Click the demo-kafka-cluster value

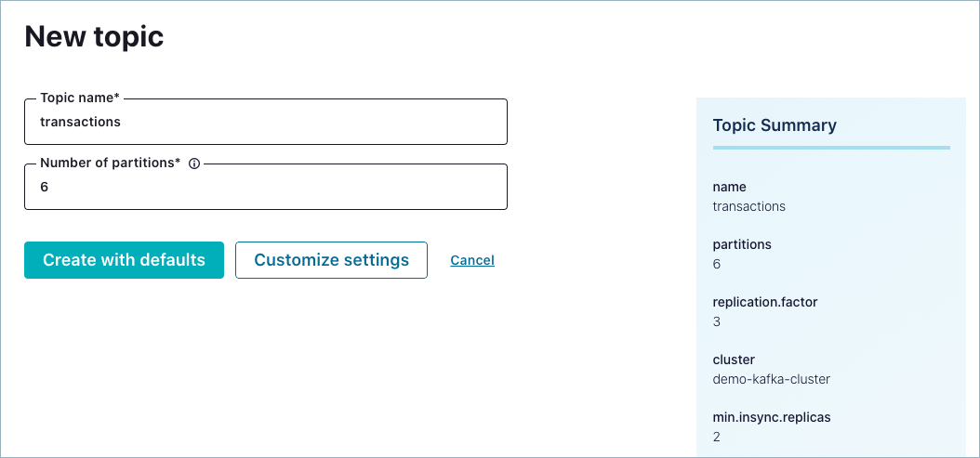point(771,379)
